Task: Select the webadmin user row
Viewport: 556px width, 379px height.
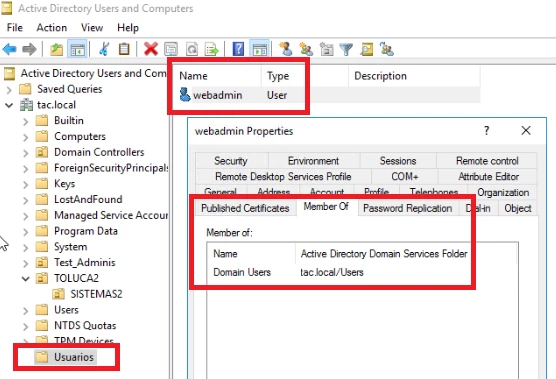Action: click(327, 95)
